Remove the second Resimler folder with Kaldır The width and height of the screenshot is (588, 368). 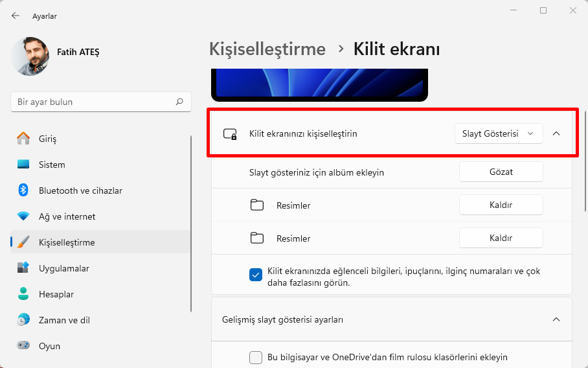[501, 238]
